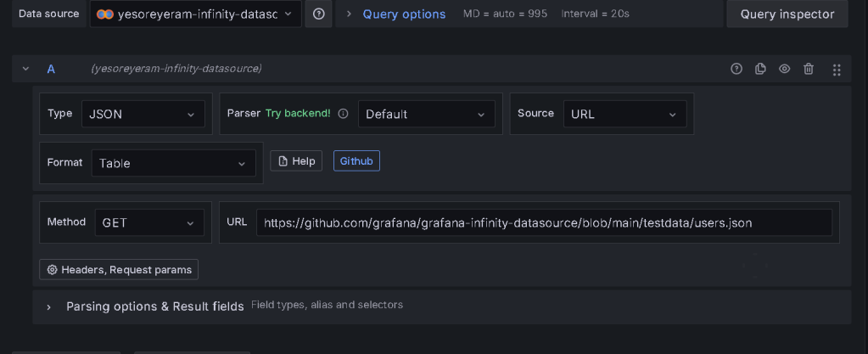Image resolution: width=868 pixels, height=354 pixels.
Task: Click the Try backend! link
Action: (x=298, y=113)
